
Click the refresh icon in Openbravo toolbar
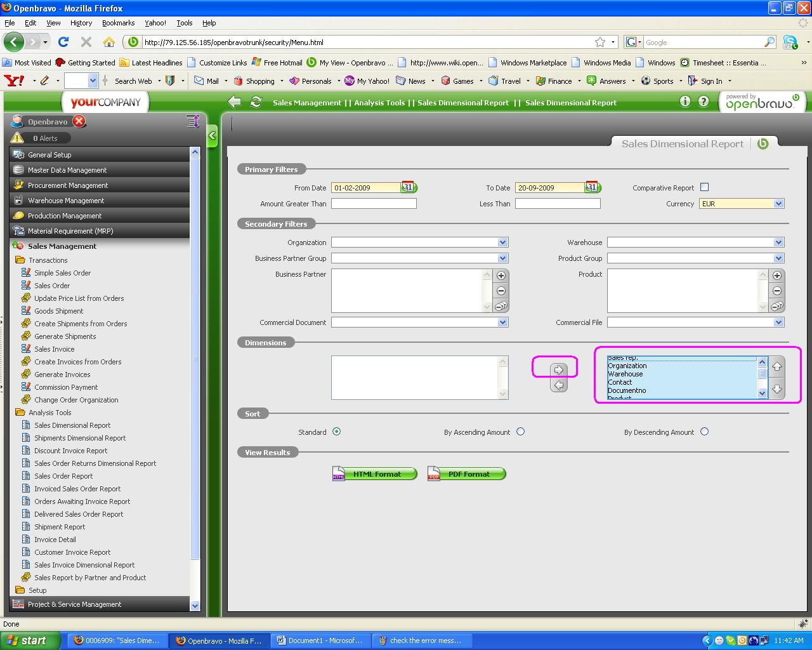point(256,102)
